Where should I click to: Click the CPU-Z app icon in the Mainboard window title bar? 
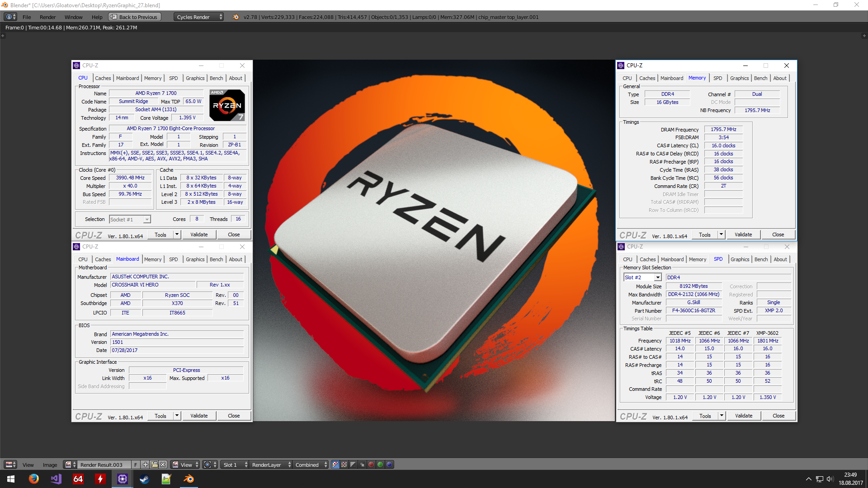[x=76, y=247]
